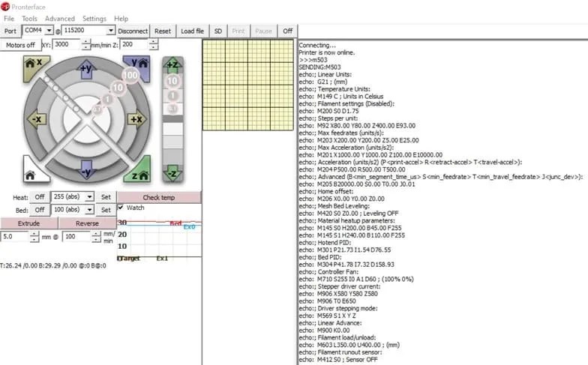The height and width of the screenshot is (365, 588).
Task: Increase XY feedrate with the up spinner
Action: (x=86, y=42)
